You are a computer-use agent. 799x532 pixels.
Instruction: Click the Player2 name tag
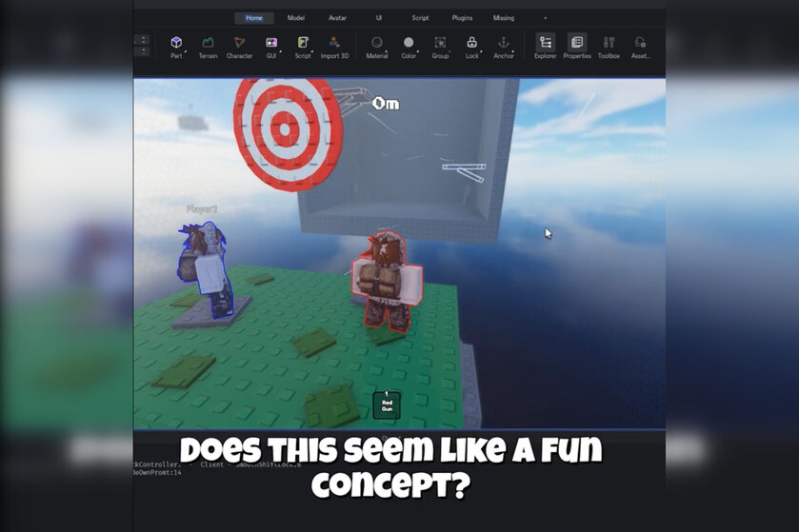click(x=202, y=209)
